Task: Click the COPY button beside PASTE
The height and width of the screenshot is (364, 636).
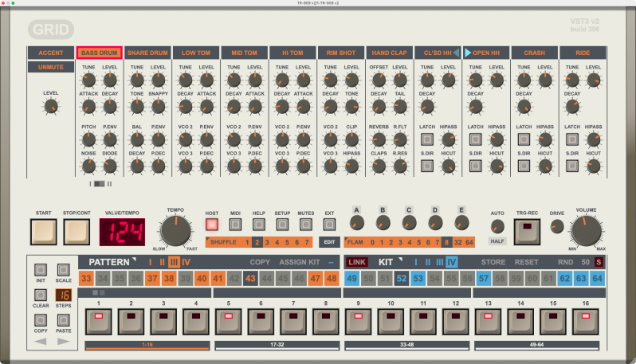Action: click(41, 320)
